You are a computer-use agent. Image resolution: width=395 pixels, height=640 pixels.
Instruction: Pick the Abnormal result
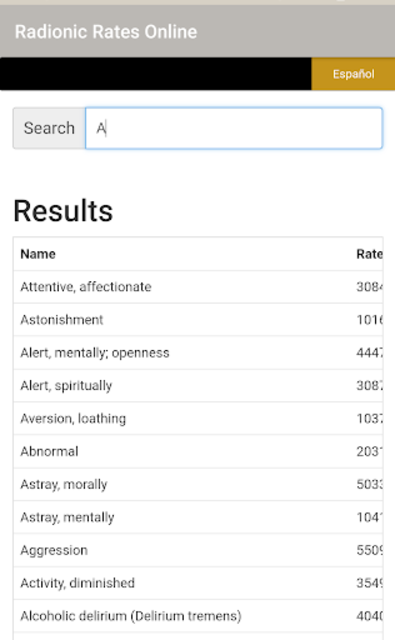[198, 451]
